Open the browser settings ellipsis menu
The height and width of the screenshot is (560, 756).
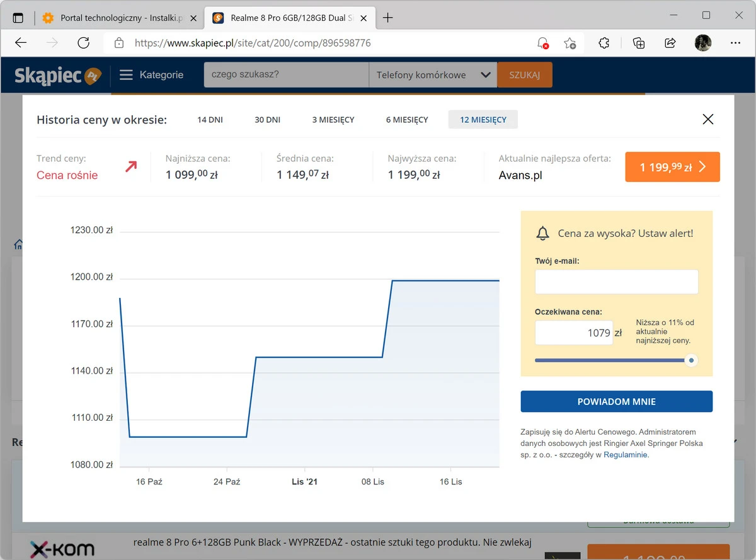click(x=735, y=43)
